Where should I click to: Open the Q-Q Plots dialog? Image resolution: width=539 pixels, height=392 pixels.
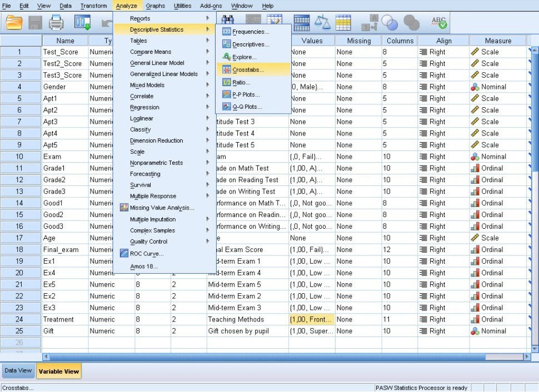[250, 107]
